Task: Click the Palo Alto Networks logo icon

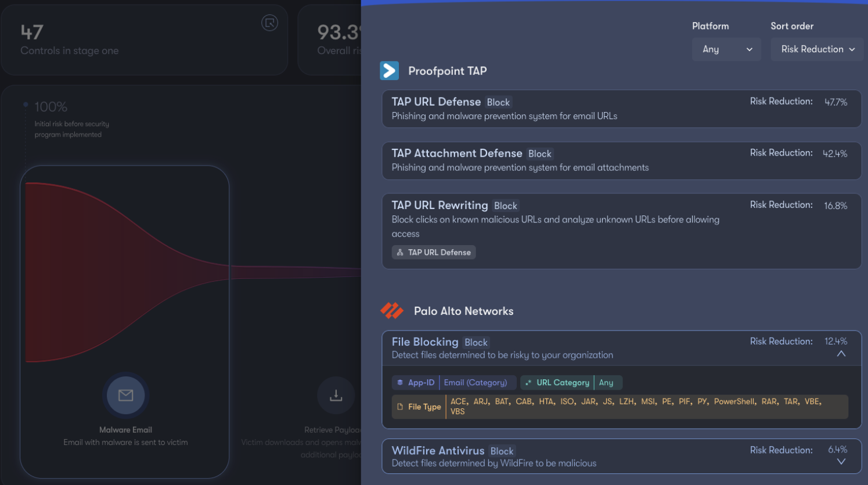Action: [392, 311]
